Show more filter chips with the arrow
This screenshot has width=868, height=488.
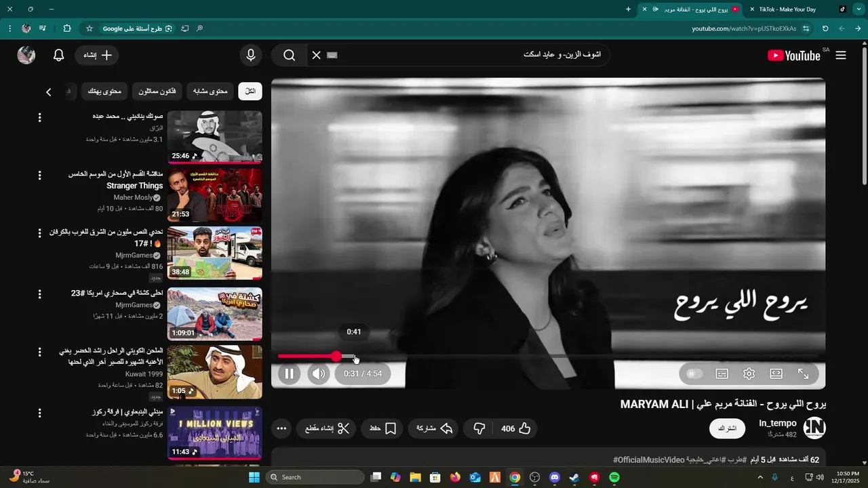(49, 92)
